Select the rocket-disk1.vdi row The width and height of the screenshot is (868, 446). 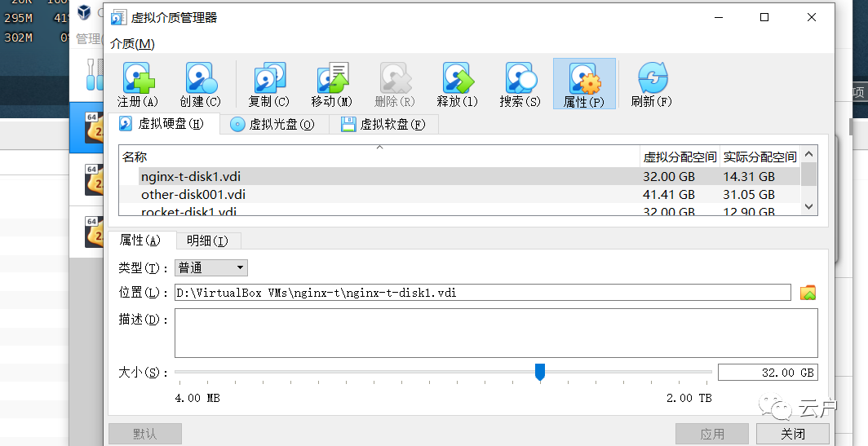(x=459, y=210)
